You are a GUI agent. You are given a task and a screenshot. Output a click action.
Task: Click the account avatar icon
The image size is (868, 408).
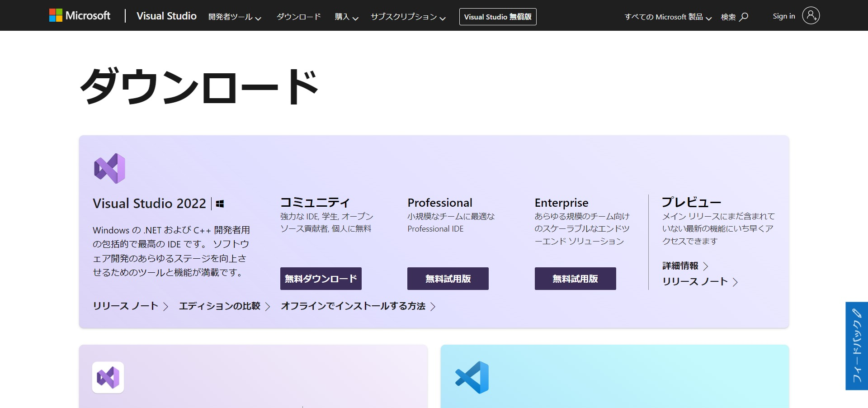tap(811, 16)
